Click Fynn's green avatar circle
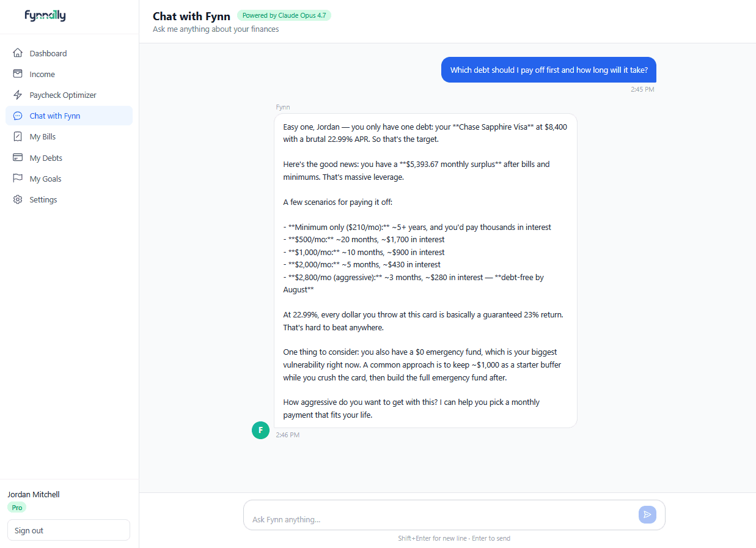 pos(260,430)
